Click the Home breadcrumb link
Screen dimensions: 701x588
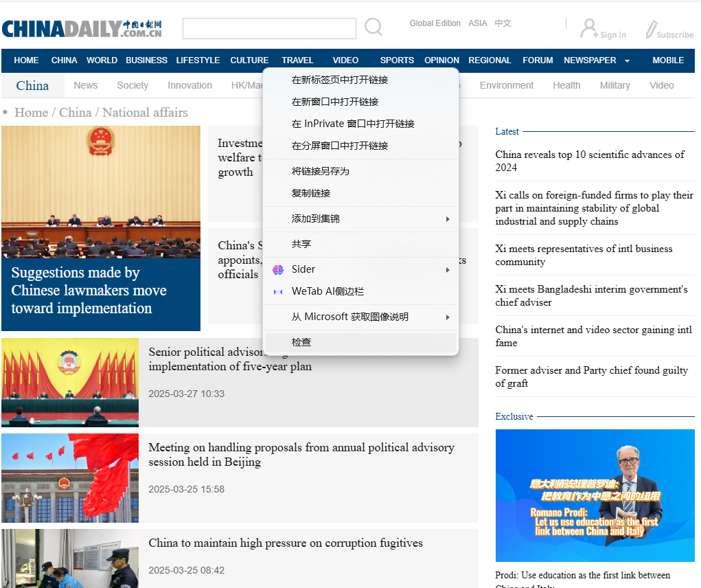click(32, 113)
